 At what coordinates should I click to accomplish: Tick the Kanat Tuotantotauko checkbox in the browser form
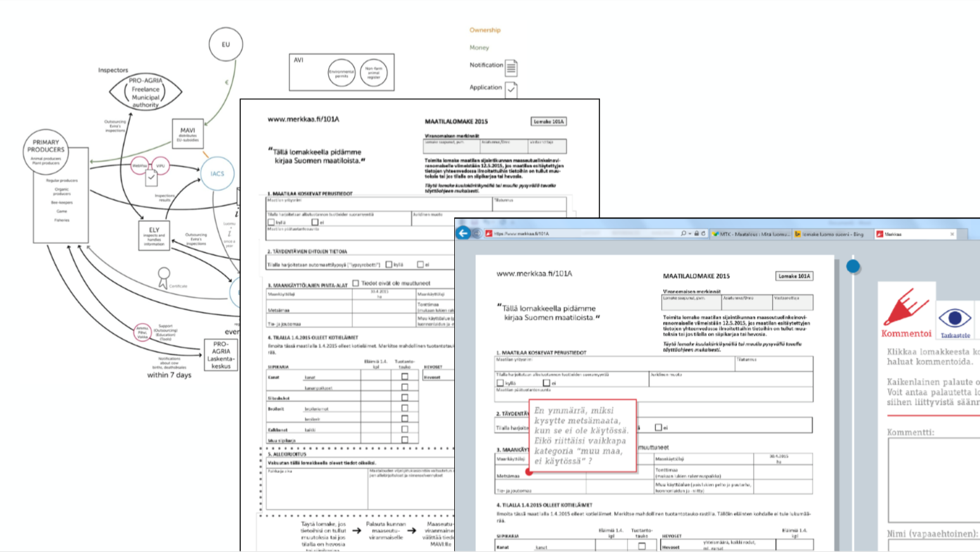coord(642,546)
